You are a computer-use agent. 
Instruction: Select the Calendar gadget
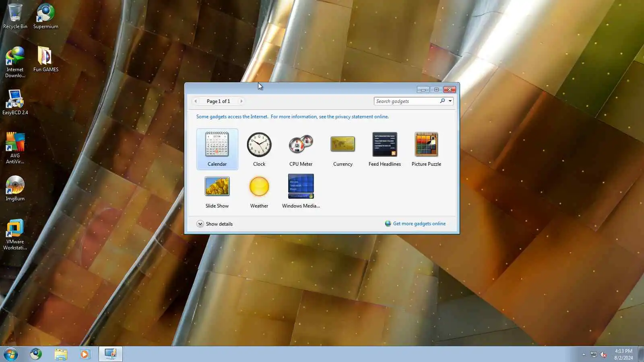click(217, 149)
